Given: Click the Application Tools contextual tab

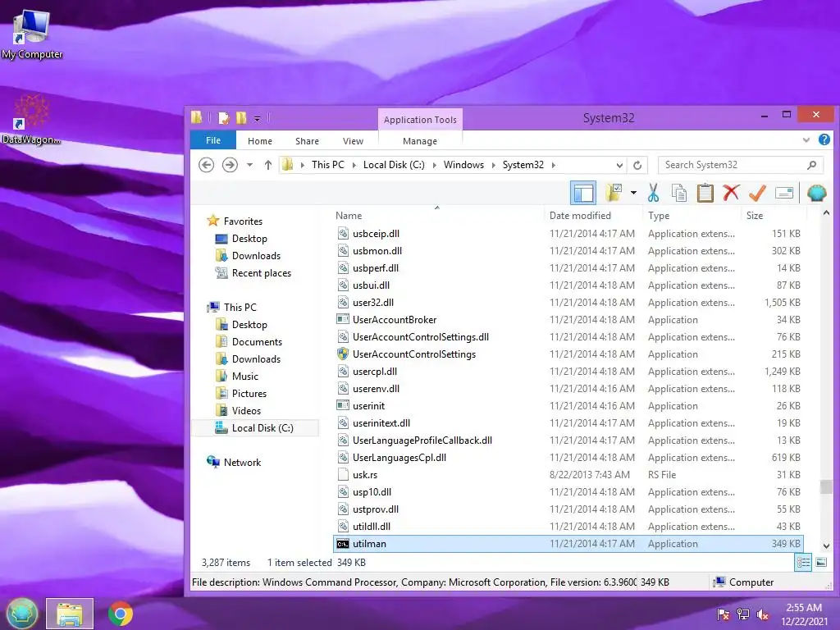Looking at the screenshot, I should tap(420, 120).
